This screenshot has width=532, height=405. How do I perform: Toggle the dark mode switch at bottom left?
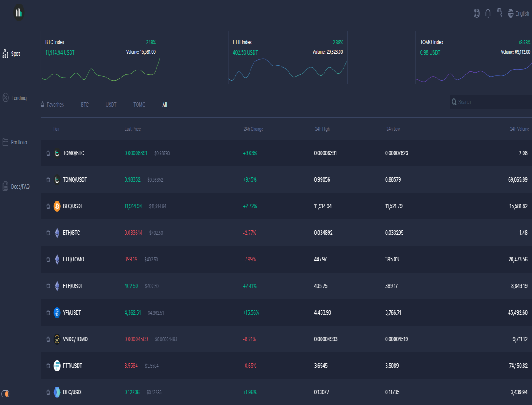(6, 393)
